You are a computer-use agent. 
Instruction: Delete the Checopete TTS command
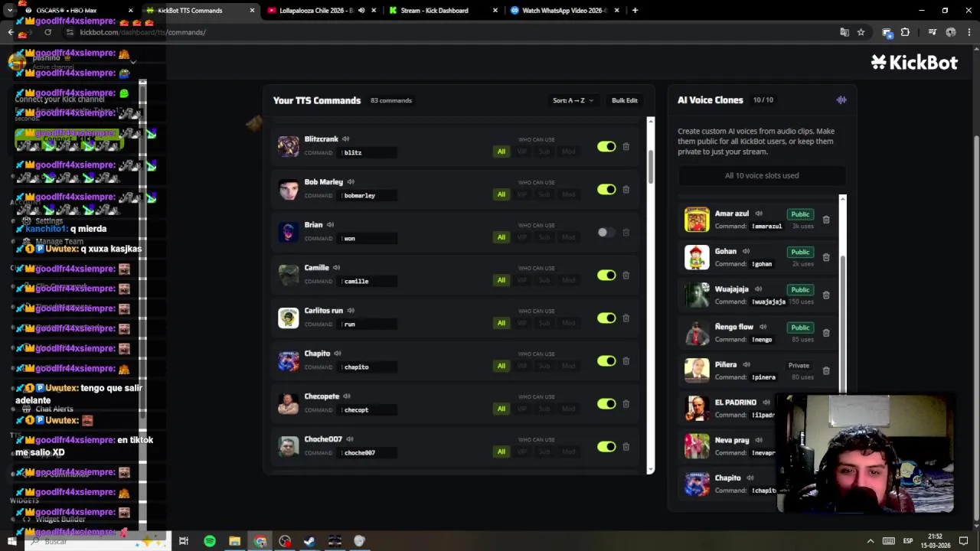coord(626,403)
